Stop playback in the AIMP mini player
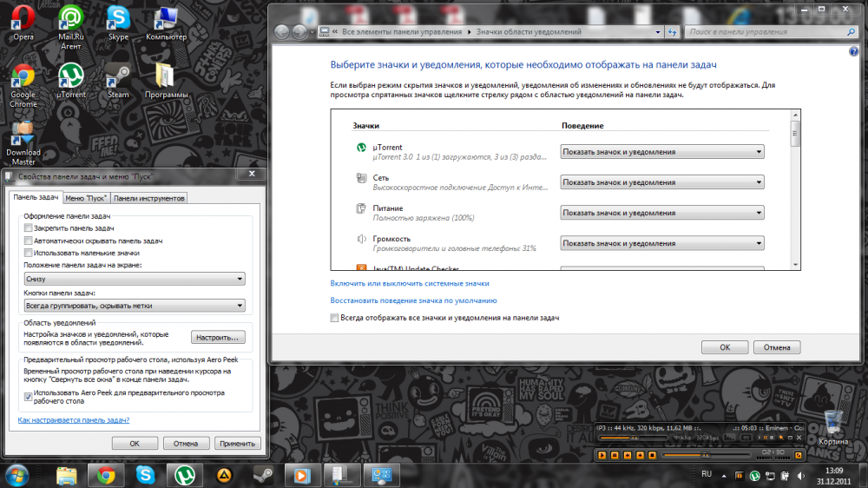Screen dimensions: 868x488 click(x=652, y=455)
